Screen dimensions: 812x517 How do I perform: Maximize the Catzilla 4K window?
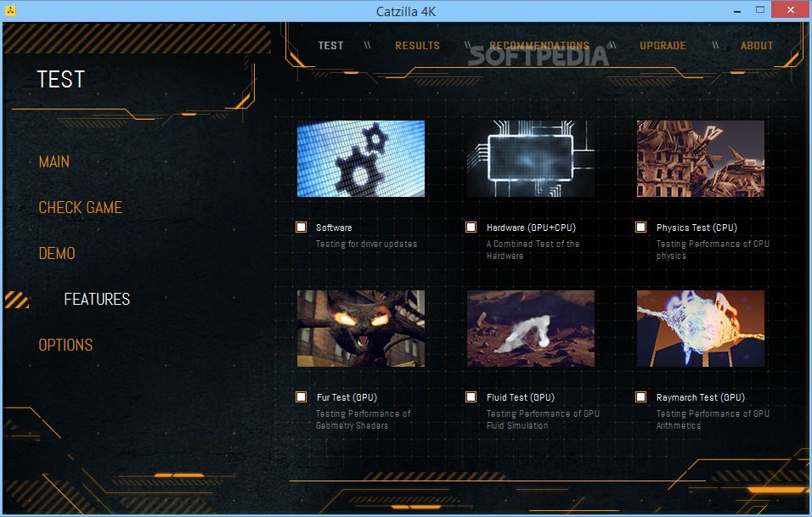pyautogui.click(x=759, y=9)
